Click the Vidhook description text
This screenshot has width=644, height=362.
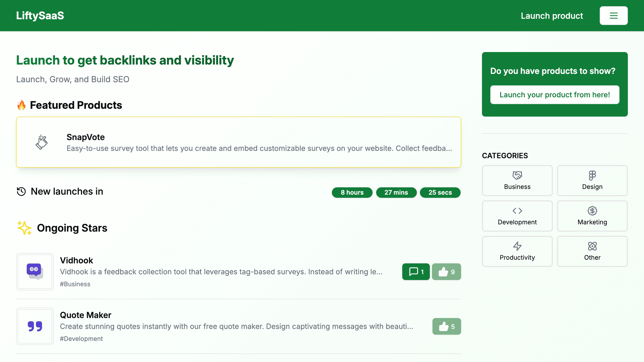221,272
